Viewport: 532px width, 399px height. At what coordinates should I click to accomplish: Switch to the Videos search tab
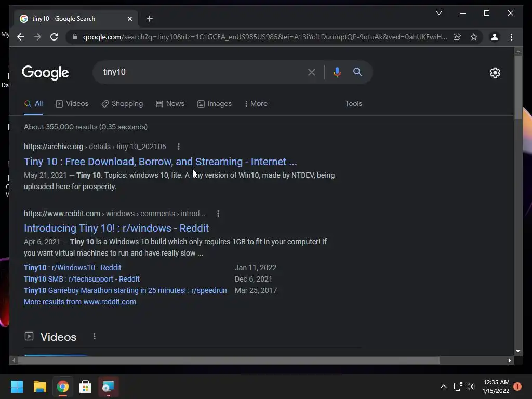point(72,104)
